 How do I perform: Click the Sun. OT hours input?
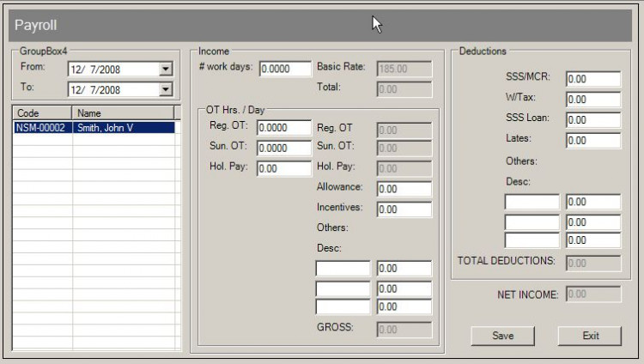pos(284,148)
